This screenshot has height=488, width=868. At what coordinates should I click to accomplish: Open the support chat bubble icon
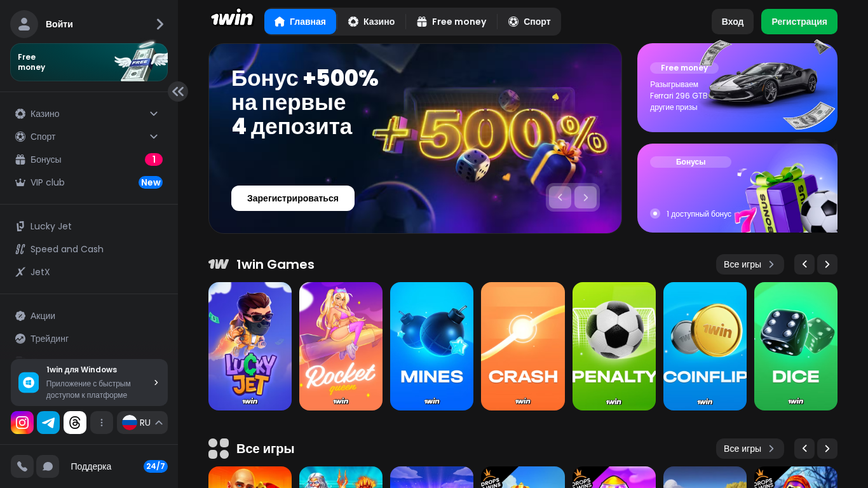point(48,466)
